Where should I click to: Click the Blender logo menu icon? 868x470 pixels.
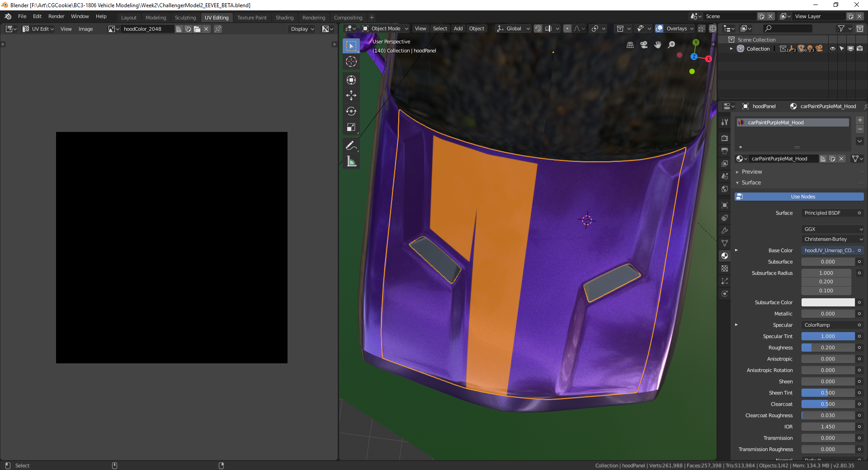pyautogui.click(x=8, y=16)
